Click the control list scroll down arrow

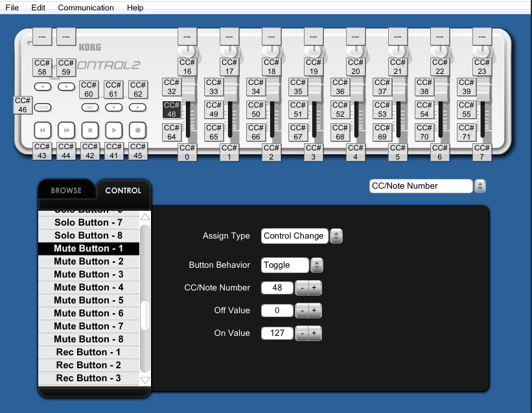point(145,381)
